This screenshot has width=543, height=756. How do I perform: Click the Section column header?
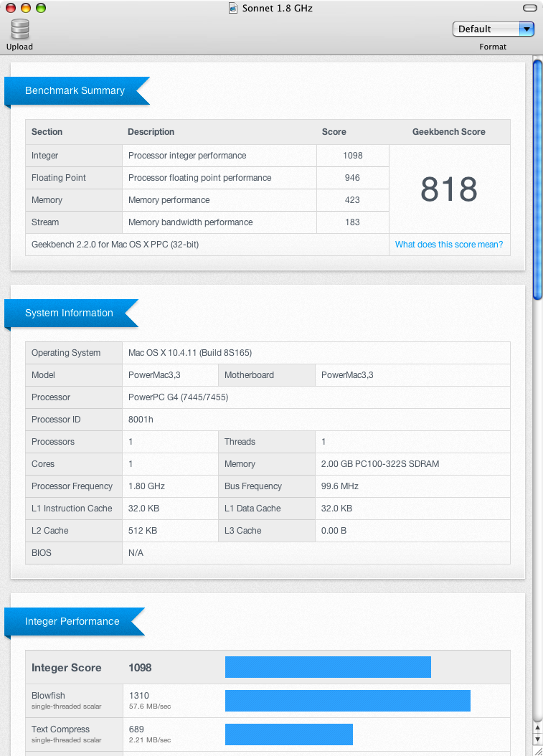(x=47, y=132)
